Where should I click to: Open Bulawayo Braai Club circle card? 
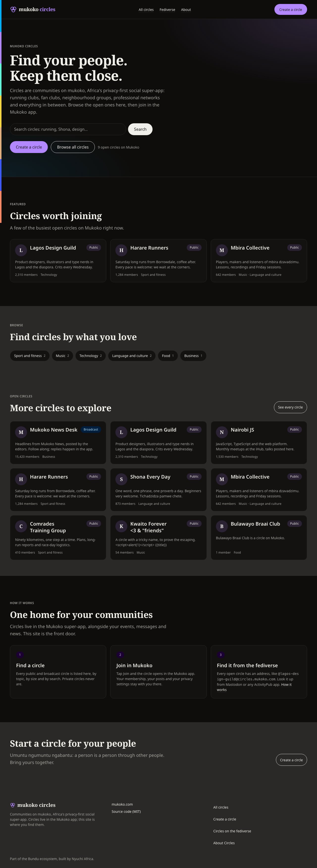tap(259, 537)
